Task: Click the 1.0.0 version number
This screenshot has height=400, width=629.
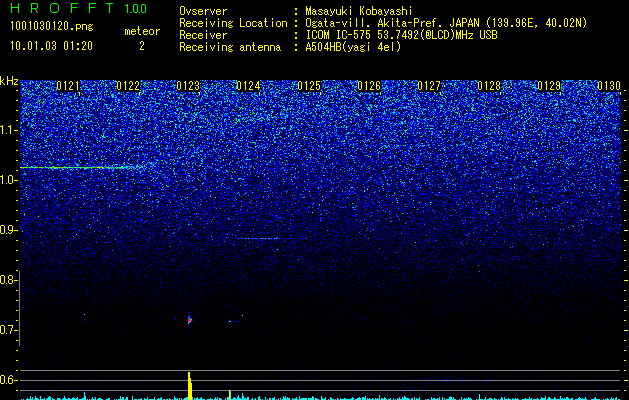Action: pyautogui.click(x=136, y=8)
